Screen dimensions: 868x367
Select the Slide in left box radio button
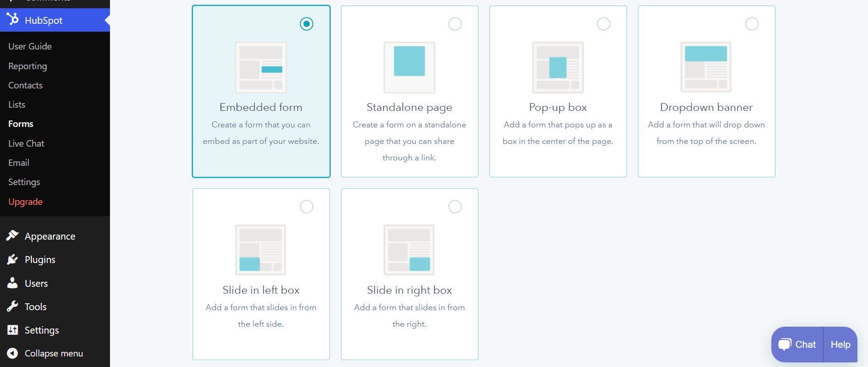[x=307, y=207]
